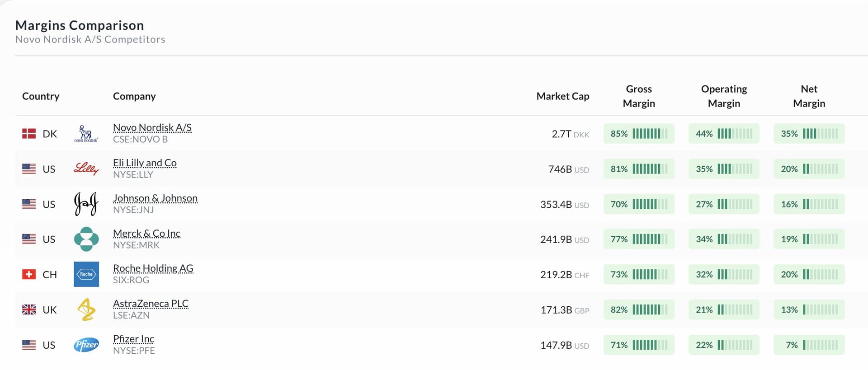This screenshot has width=868, height=370.
Task: Click the Switzerland flag icon
Action: (x=29, y=274)
